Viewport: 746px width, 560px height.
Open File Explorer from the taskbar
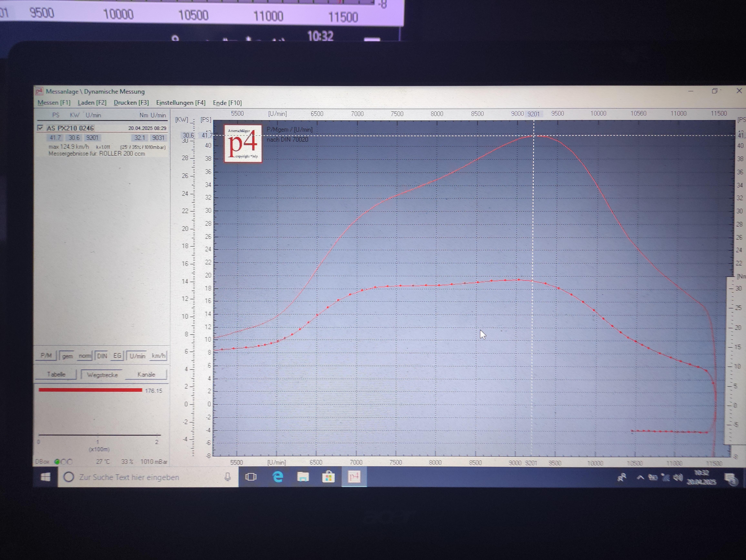click(303, 477)
